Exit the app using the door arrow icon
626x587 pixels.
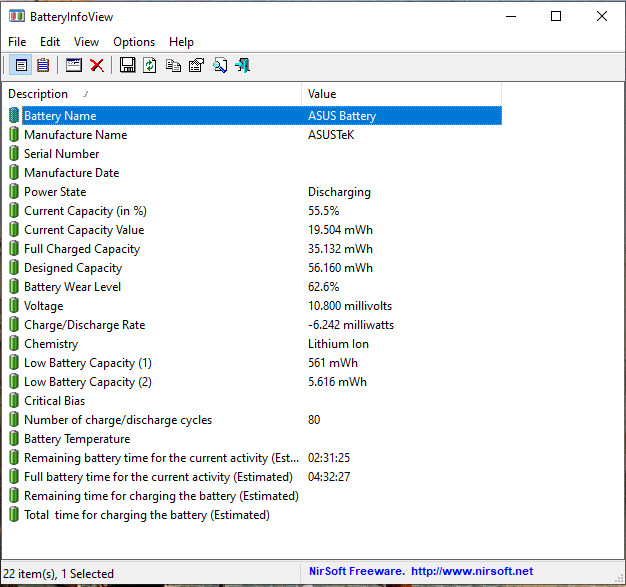pyautogui.click(x=243, y=65)
